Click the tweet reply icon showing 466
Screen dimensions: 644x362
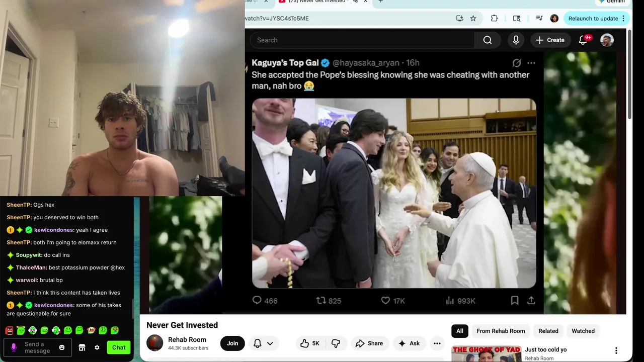[257, 300]
